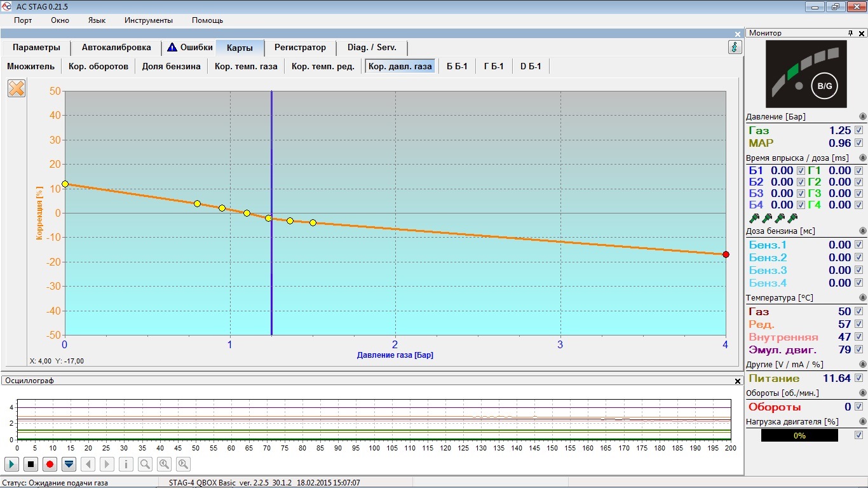Collapse the Температура section
Image resolution: width=868 pixels, height=488 pixels.
(x=862, y=297)
